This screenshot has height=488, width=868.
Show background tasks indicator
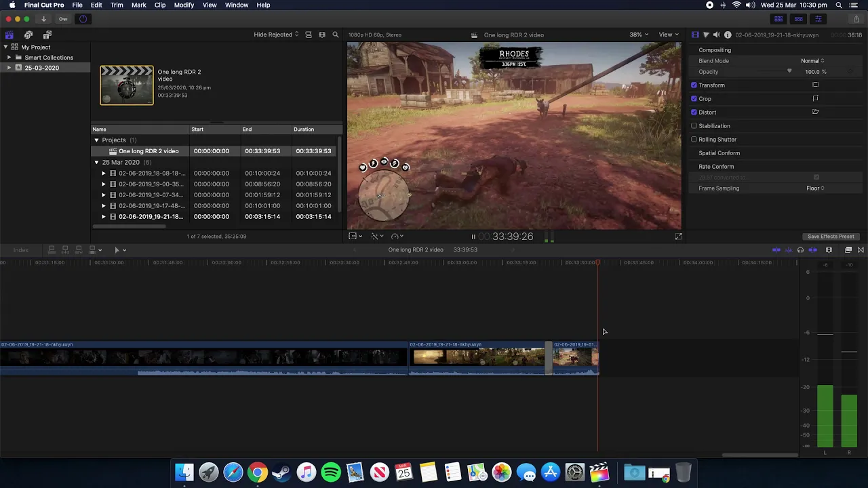click(x=83, y=19)
